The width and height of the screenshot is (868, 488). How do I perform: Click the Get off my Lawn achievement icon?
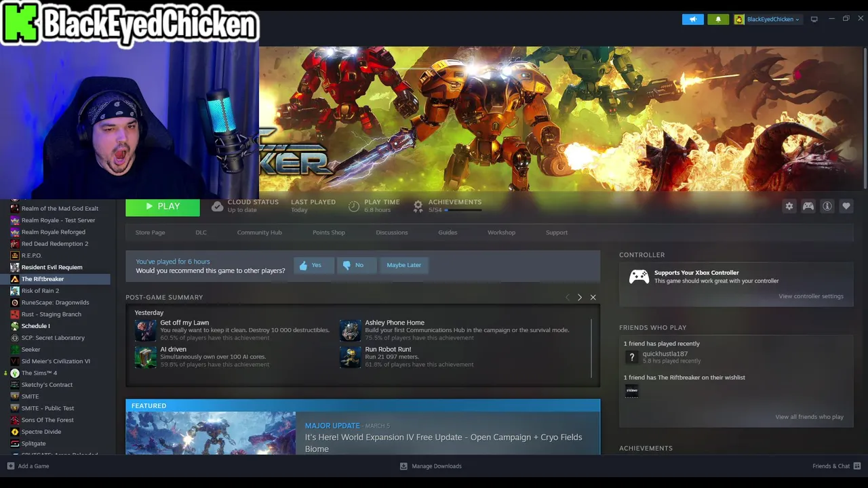click(145, 330)
